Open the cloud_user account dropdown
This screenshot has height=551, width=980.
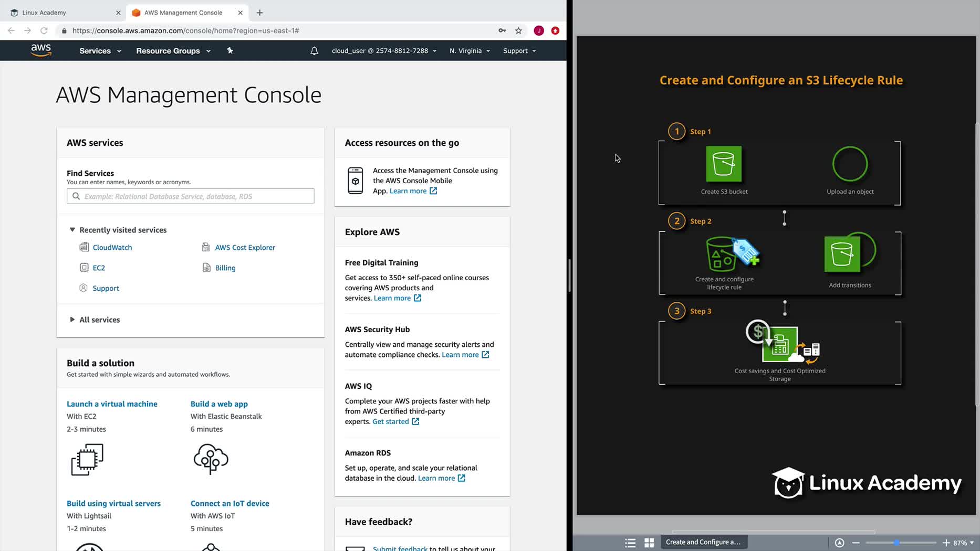[384, 51]
